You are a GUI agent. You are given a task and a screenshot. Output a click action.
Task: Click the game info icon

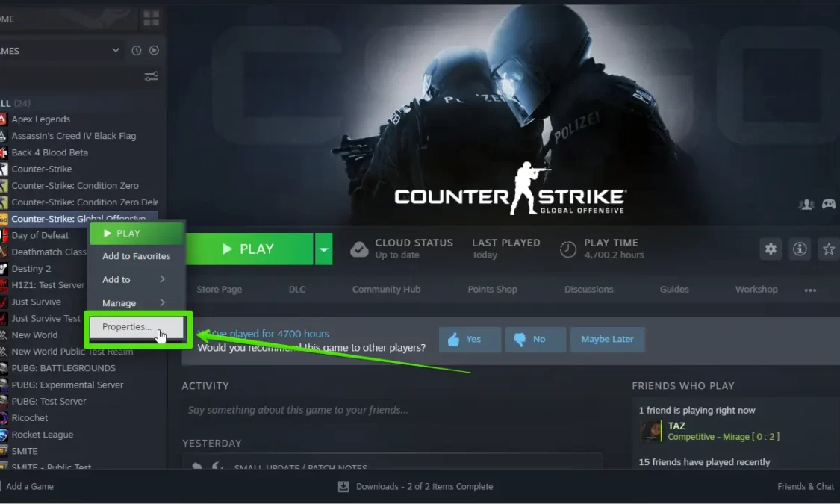pos(800,249)
